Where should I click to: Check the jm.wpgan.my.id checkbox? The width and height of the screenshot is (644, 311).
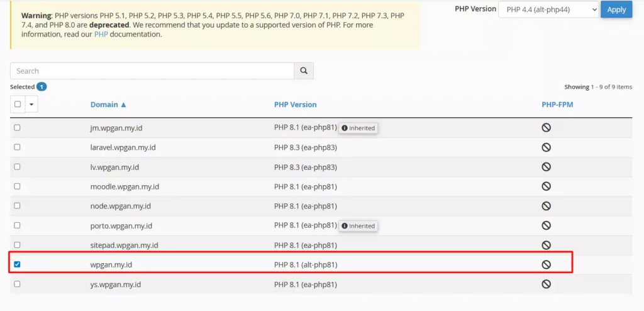pos(17,128)
